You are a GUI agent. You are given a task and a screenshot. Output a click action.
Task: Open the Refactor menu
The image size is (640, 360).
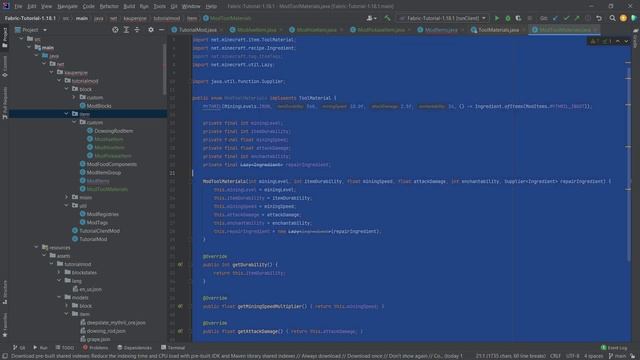coord(109,6)
